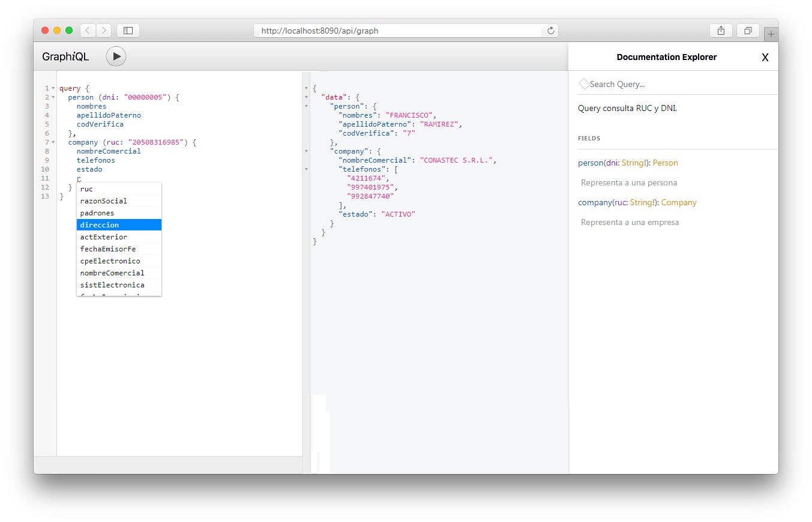812x522 pixels.
Task: Select 'ruc' autocomplete suggestion
Action: (119, 189)
